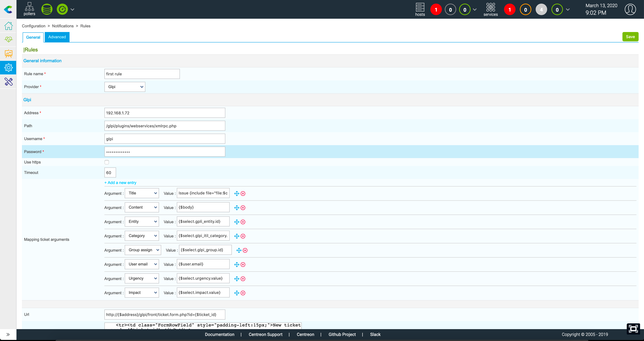Screen dimensions: 644x341
Task: Switch to the General tab
Action: (33, 37)
